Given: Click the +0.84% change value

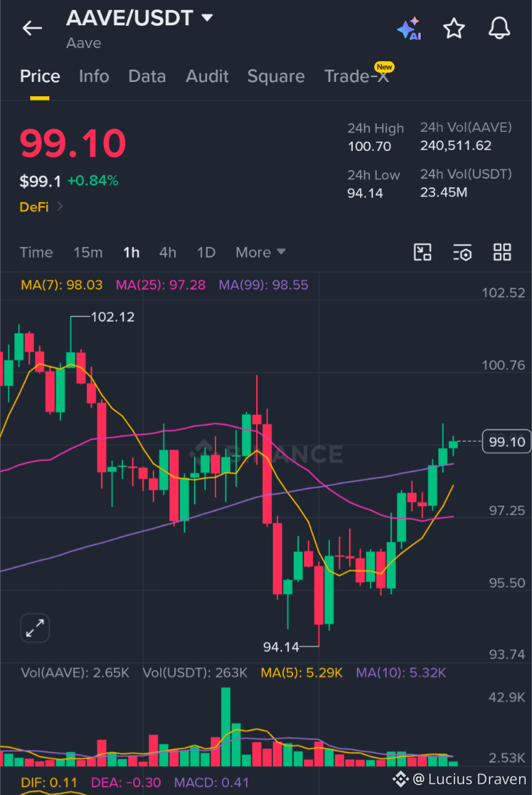Looking at the screenshot, I should (93, 181).
